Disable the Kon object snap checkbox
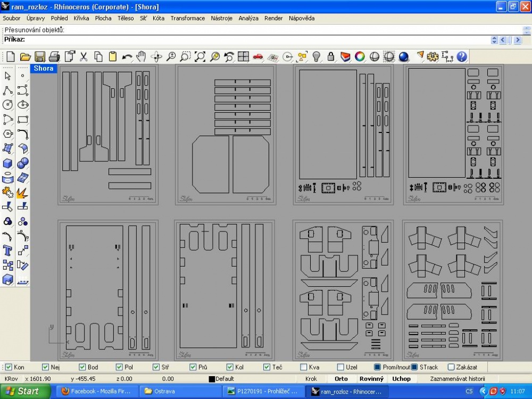This screenshot has width=532, height=399. click(9, 367)
